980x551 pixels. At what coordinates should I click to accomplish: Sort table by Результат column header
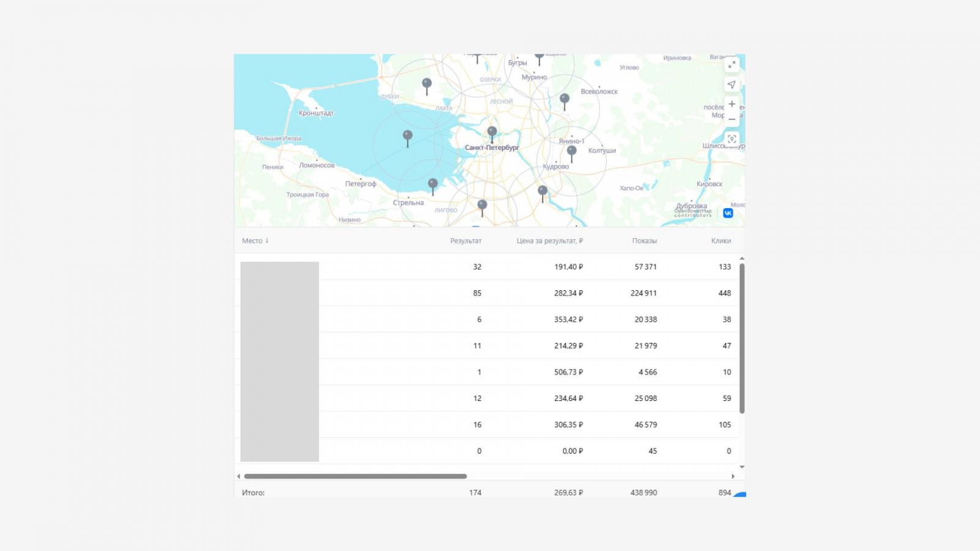coord(466,241)
